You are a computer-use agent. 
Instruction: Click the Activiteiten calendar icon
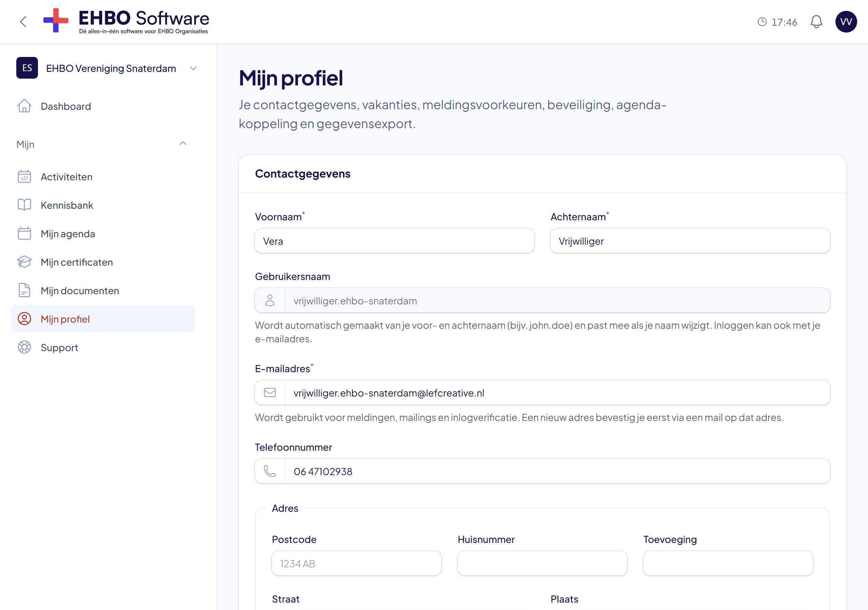point(24,177)
